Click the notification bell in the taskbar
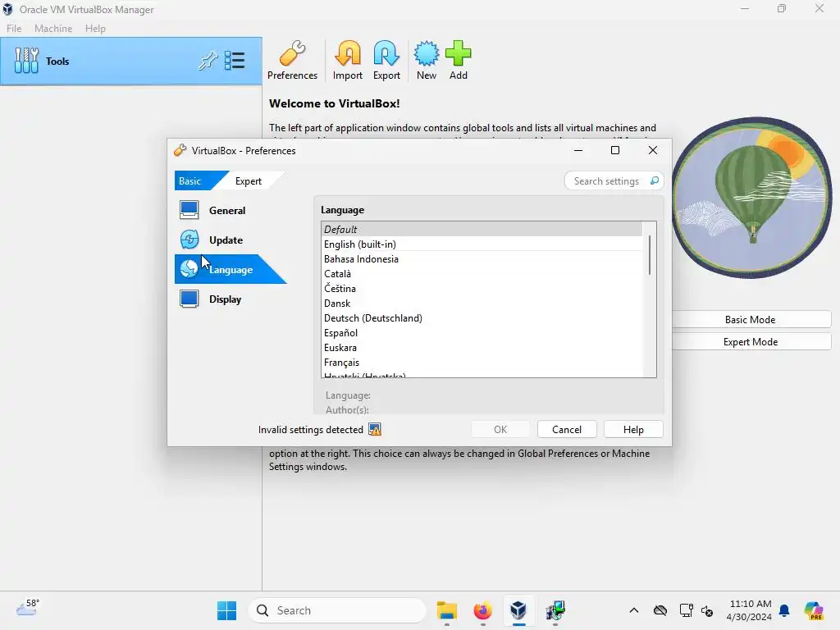Image resolution: width=840 pixels, height=630 pixels. pyautogui.click(x=784, y=610)
